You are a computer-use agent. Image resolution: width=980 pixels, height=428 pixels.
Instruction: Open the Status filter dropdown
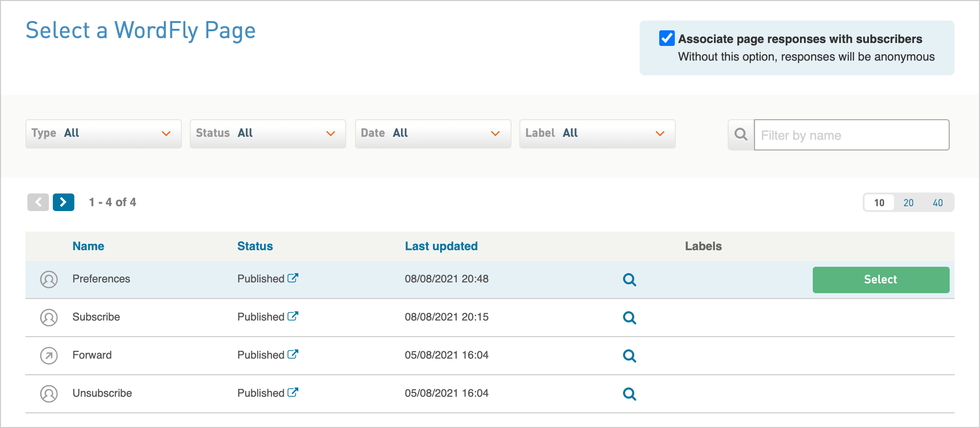click(x=268, y=133)
